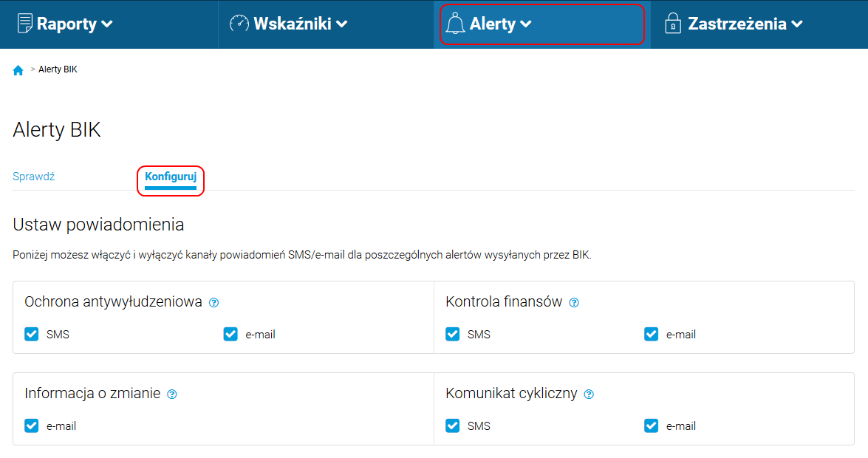Show help for Informacja o zmianie
This screenshot has width=868, height=458.
click(x=172, y=394)
